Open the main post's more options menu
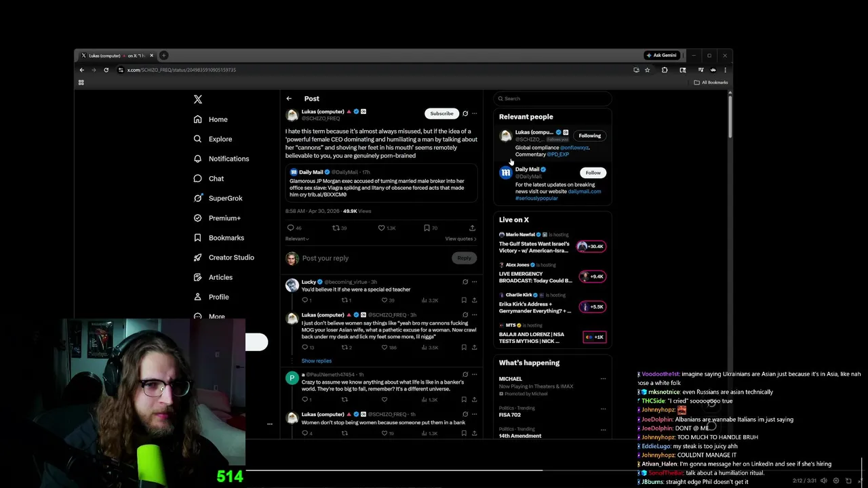 474,114
